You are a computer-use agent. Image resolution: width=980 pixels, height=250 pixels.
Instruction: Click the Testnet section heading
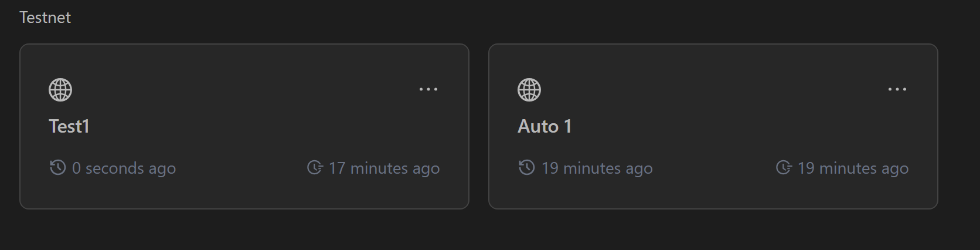click(45, 18)
